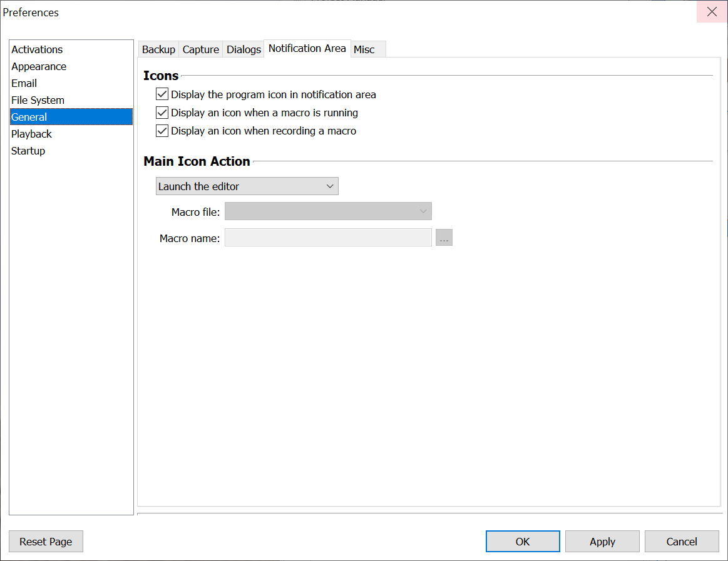
Task: Switch to the Backup tab
Action: pos(158,49)
